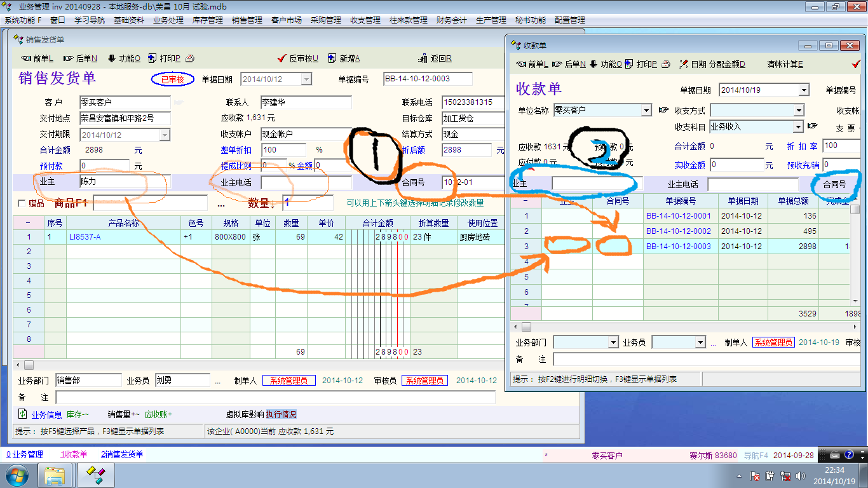Open the 业务部门 dropdown in 收款单
Viewport: 868px width, 488px height.
coord(613,342)
